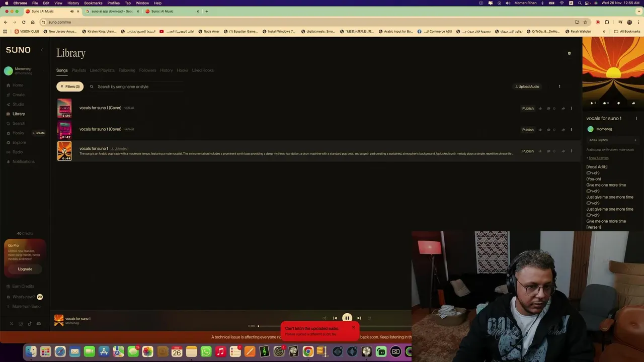This screenshot has width=644, height=362.
Task: Open the Earn Credits link
Action: coord(21,286)
